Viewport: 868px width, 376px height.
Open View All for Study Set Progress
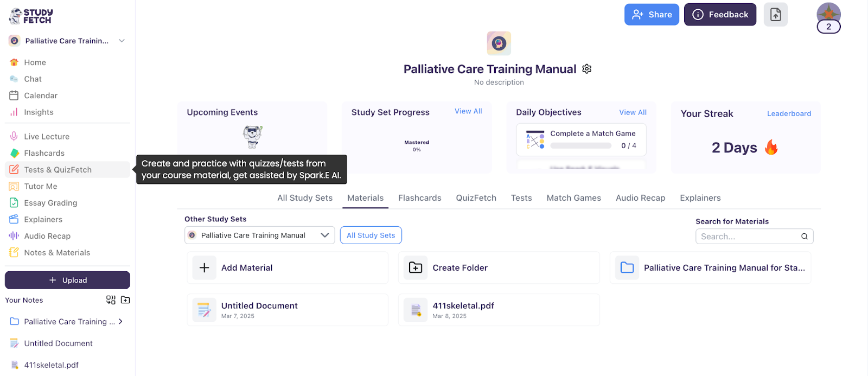468,111
